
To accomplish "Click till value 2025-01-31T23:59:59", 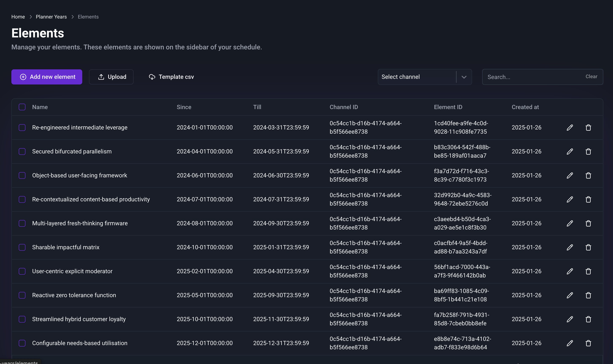I will 281,247.
